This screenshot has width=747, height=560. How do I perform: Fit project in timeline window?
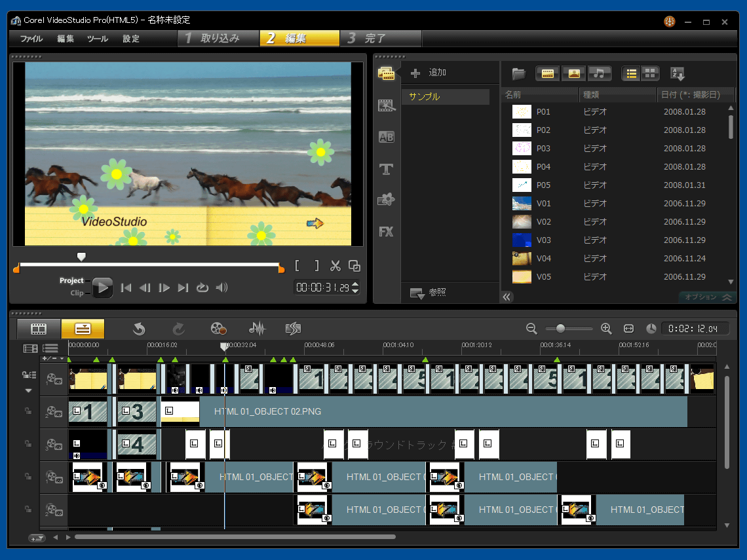pyautogui.click(x=628, y=329)
